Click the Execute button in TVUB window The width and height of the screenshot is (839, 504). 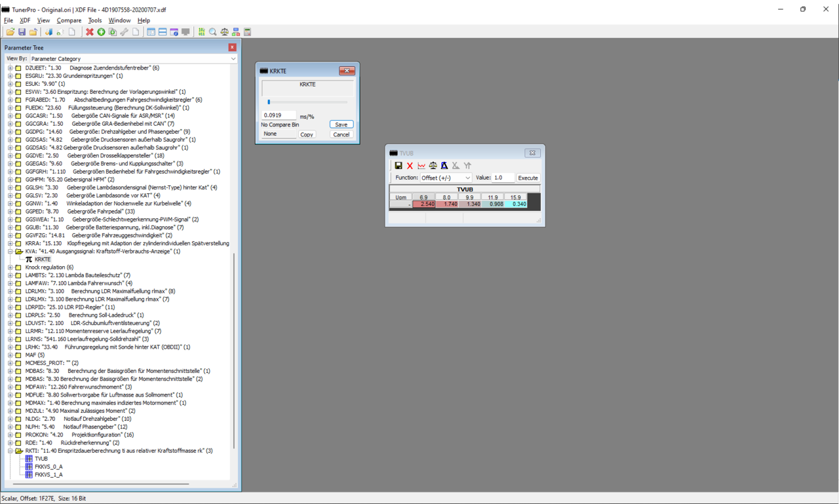528,178
